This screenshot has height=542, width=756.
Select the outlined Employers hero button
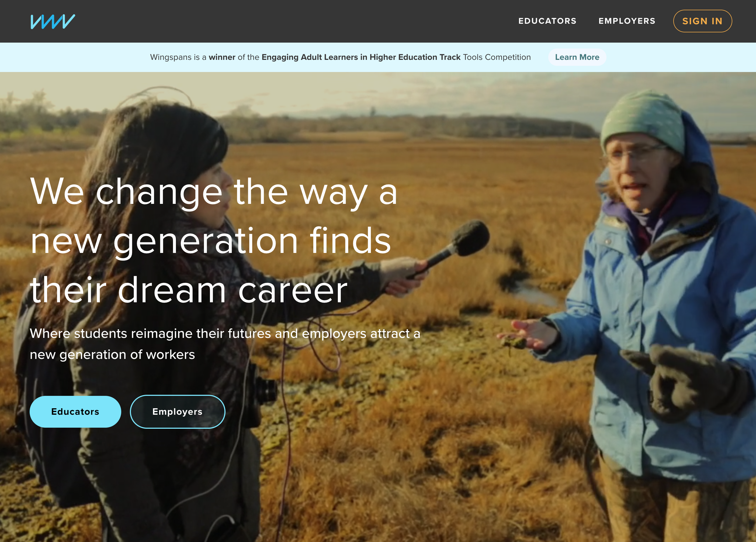177,411
